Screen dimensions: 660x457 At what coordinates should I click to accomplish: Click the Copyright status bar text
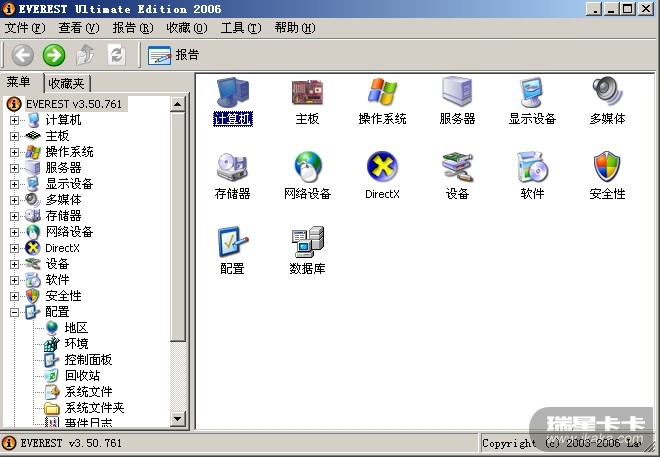click(x=562, y=443)
